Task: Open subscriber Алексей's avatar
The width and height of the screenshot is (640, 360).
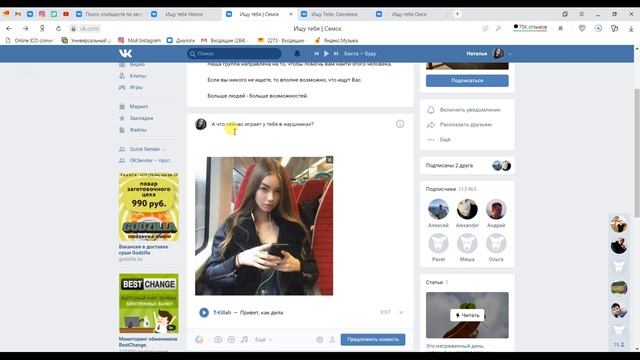Action: tap(438, 209)
